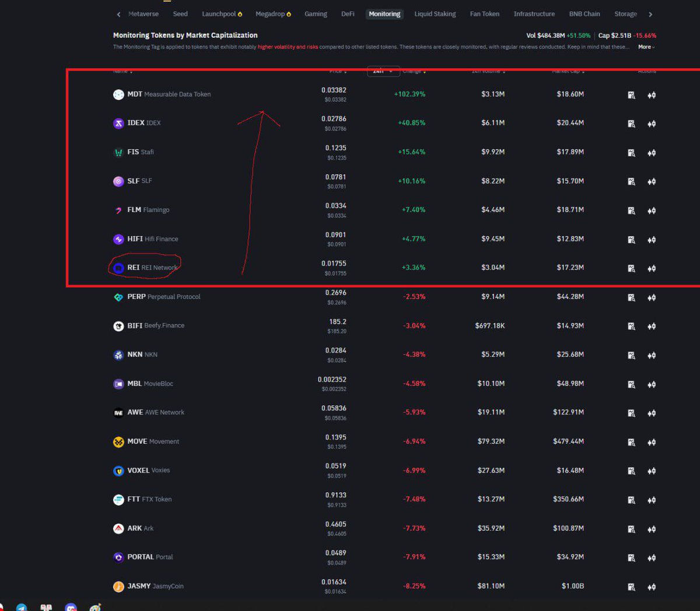Switch to the Gaming tab
700x611 pixels.
pos(316,14)
